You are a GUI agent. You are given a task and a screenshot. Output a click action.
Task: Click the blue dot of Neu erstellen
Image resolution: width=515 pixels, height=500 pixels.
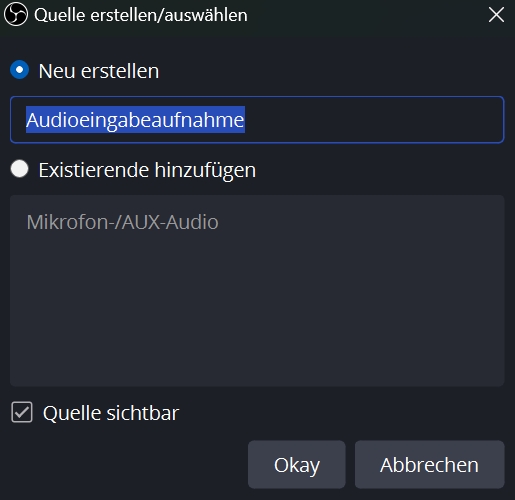19,70
